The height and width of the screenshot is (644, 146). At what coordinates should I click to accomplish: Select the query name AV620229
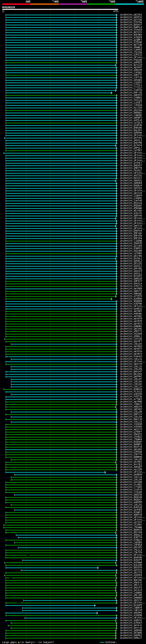(8, 7)
